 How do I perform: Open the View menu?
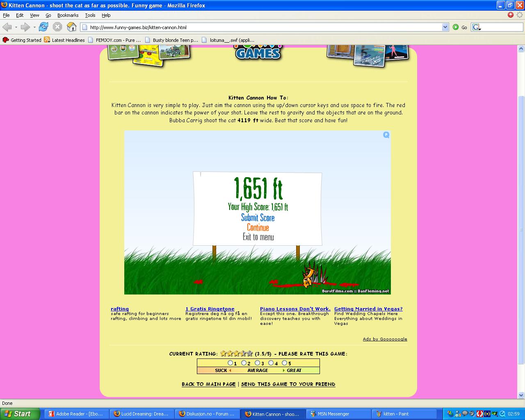pos(34,15)
